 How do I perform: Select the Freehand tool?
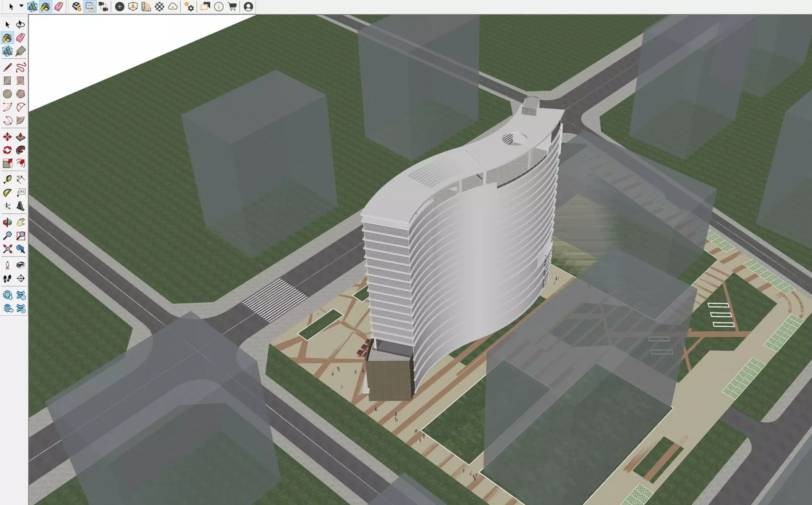(x=21, y=68)
